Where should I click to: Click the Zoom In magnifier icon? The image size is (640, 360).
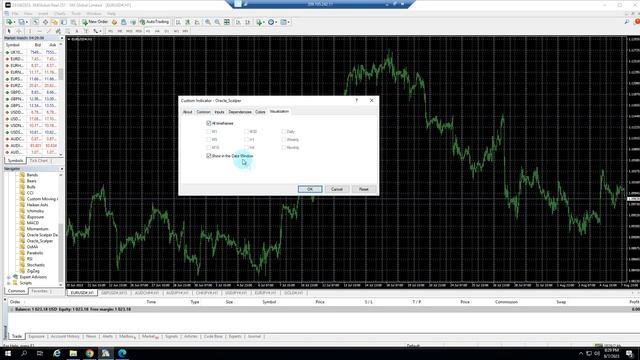(208, 22)
